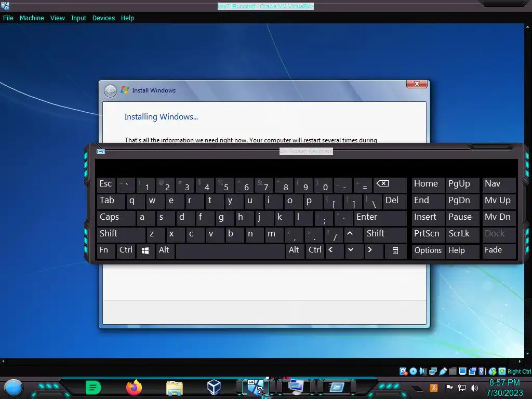Viewport: 532px width, 399px height.
Task: Open the Devices menu
Action: 103,18
